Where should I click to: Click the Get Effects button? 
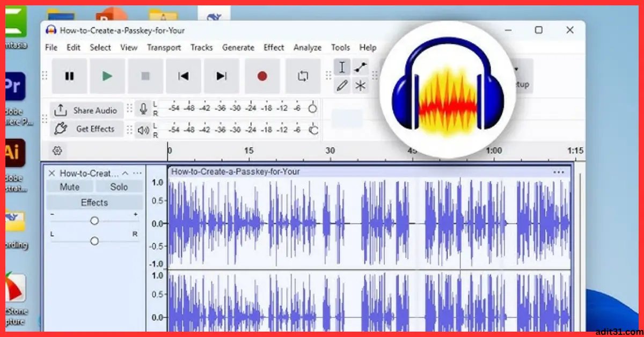(x=87, y=129)
